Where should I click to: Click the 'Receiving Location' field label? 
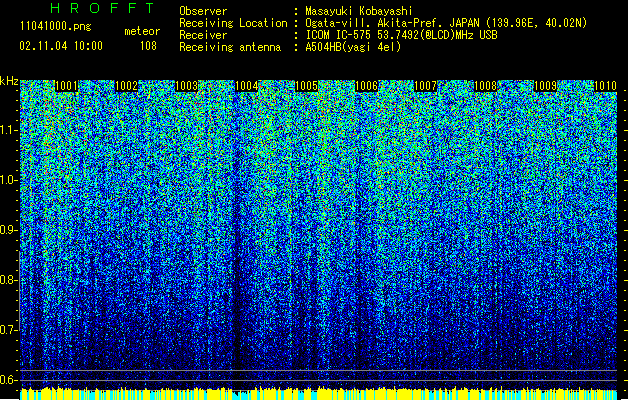[x=233, y=23]
